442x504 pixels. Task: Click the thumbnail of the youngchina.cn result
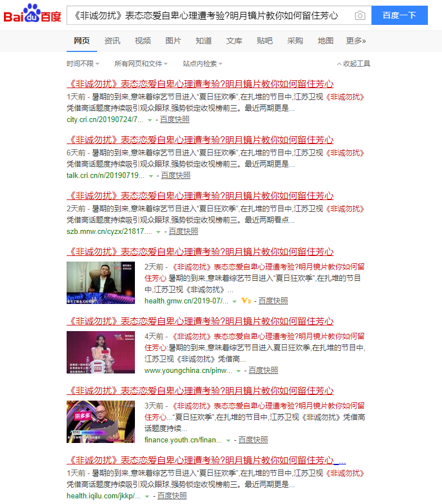101,352
